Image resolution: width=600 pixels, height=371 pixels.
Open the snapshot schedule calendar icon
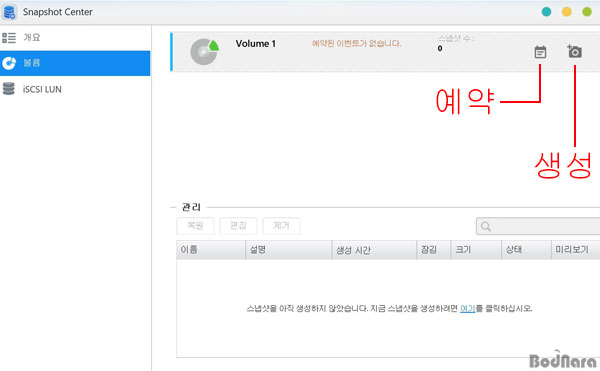(x=540, y=52)
